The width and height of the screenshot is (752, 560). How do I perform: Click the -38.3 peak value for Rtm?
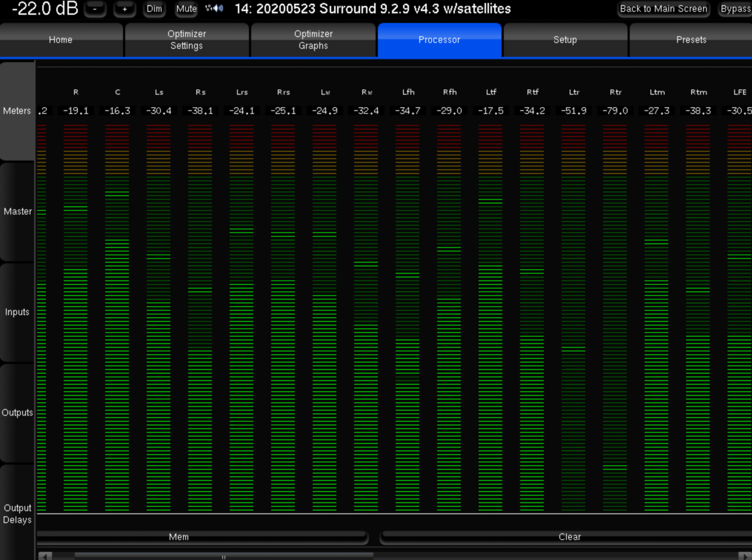(699, 111)
